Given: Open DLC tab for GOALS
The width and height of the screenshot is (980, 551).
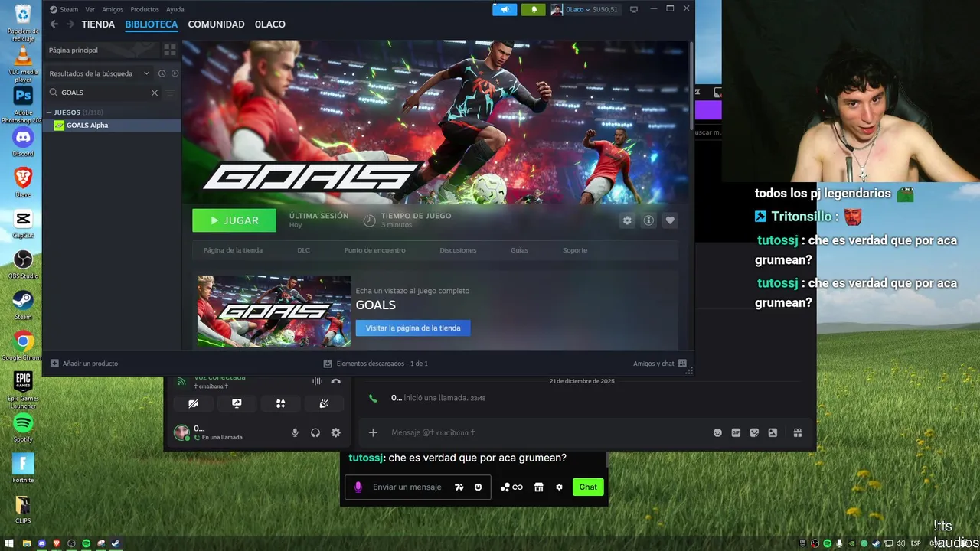Looking at the screenshot, I should (x=303, y=250).
